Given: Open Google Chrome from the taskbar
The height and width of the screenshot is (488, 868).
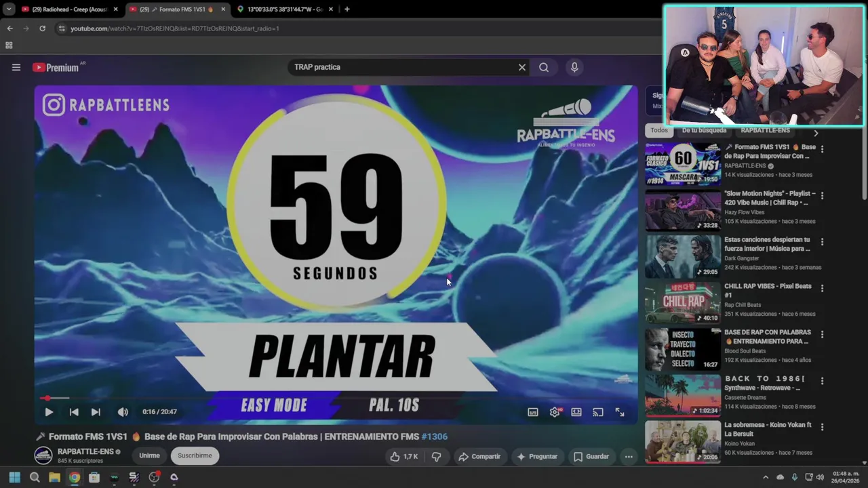Looking at the screenshot, I should (x=75, y=477).
